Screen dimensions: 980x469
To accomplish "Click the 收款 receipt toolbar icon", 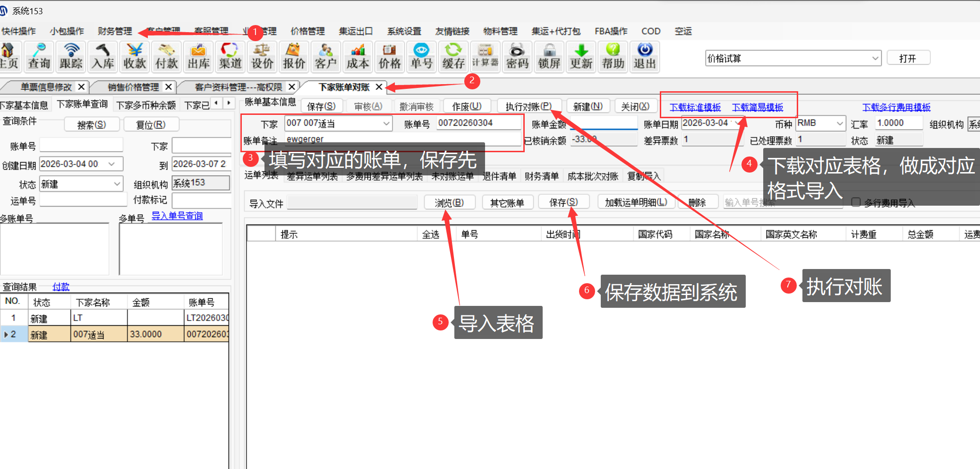I will [x=135, y=57].
